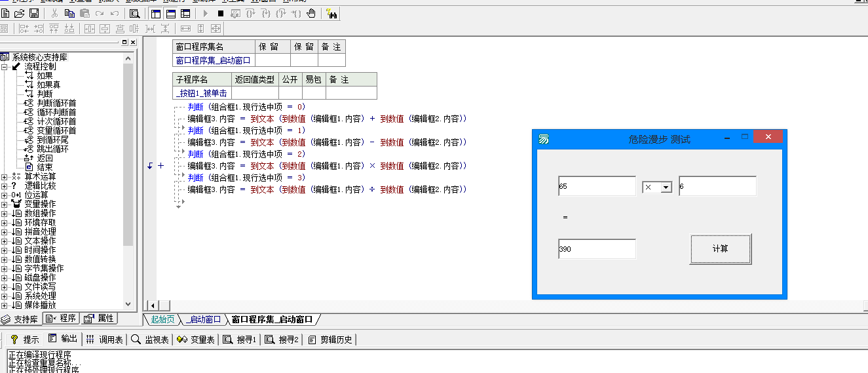Click the _按钮1_被单击 subroutine name cell

(x=202, y=93)
